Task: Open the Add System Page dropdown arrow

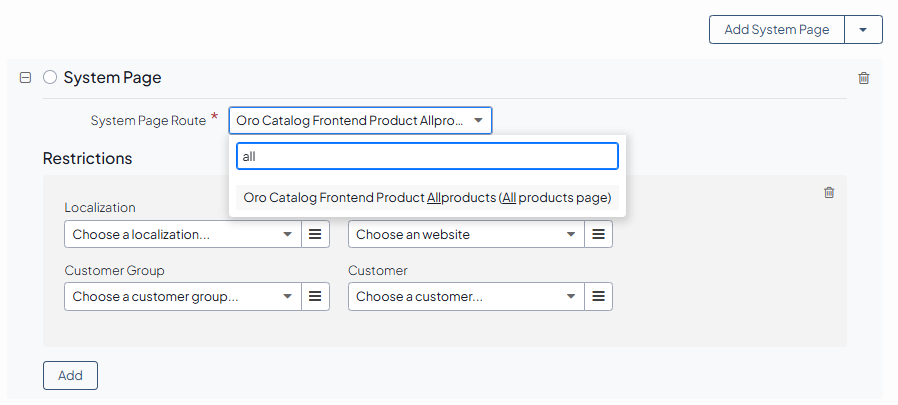Action: coord(863,30)
